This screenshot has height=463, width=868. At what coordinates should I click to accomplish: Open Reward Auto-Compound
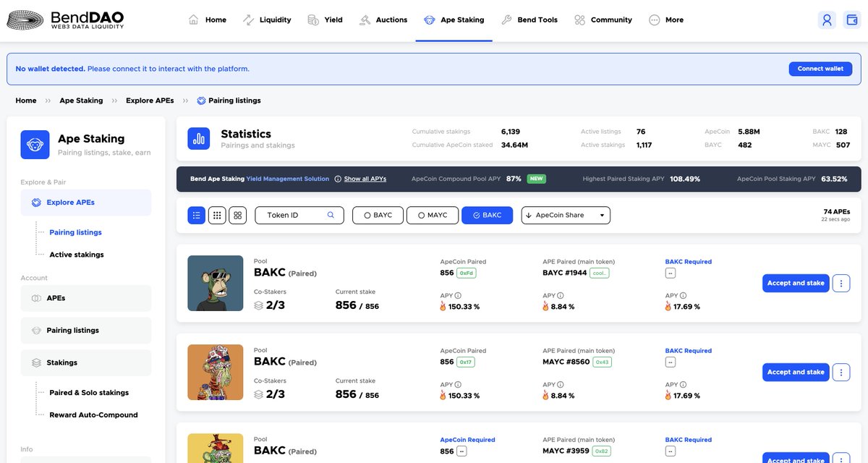pos(93,415)
